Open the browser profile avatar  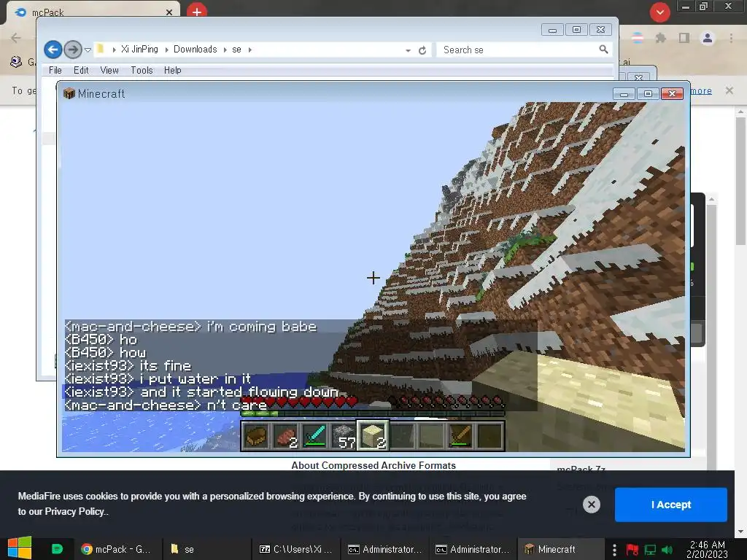(708, 38)
